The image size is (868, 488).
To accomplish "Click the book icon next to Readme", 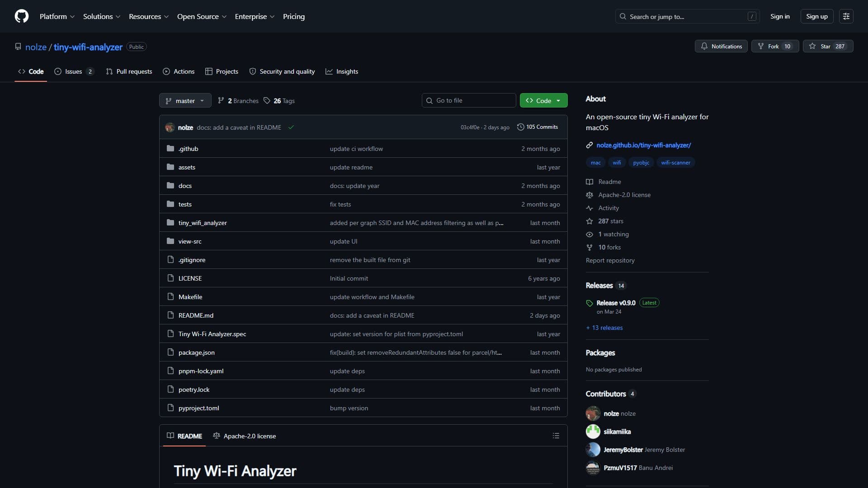I will pos(590,182).
